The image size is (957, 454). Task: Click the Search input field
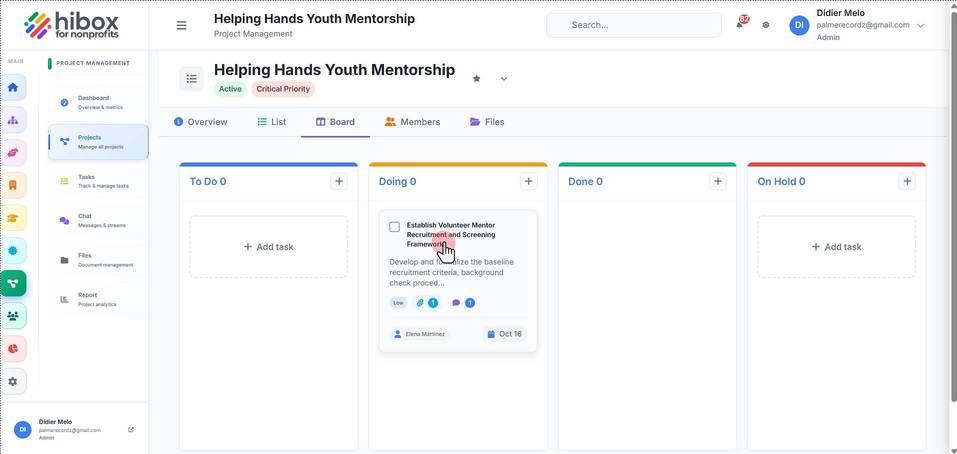634,25
